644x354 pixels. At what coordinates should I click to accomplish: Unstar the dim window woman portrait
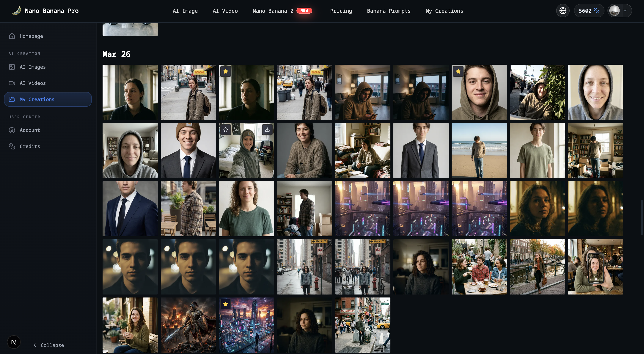coord(225,71)
